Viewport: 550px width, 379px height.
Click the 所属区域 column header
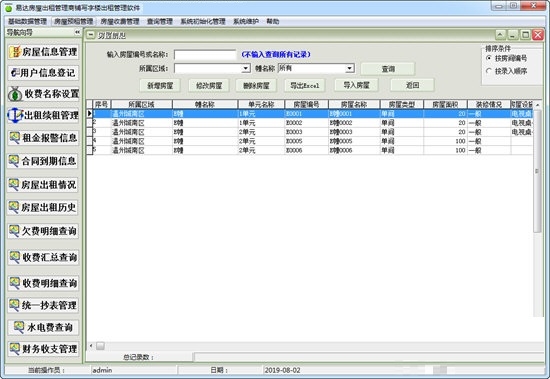pos(141,104)
